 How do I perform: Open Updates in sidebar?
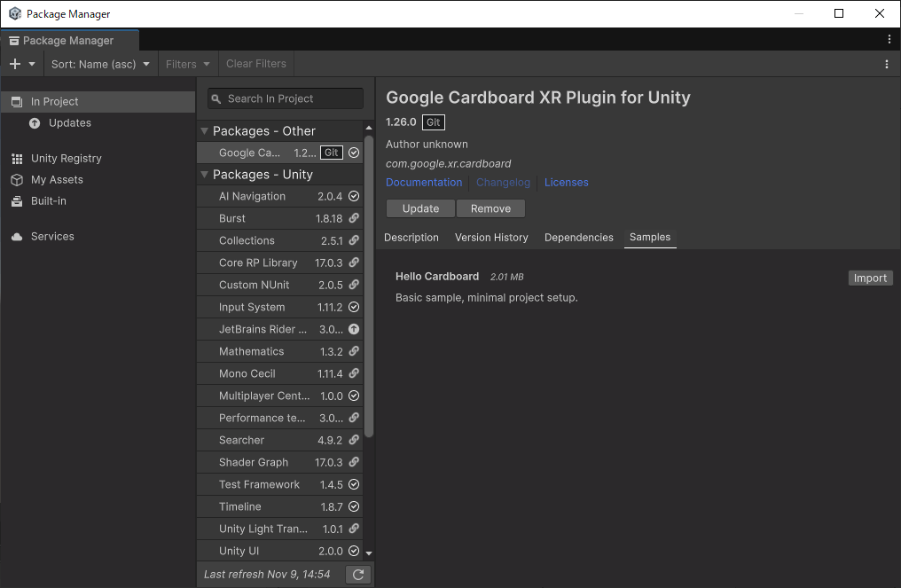point(98,123)
